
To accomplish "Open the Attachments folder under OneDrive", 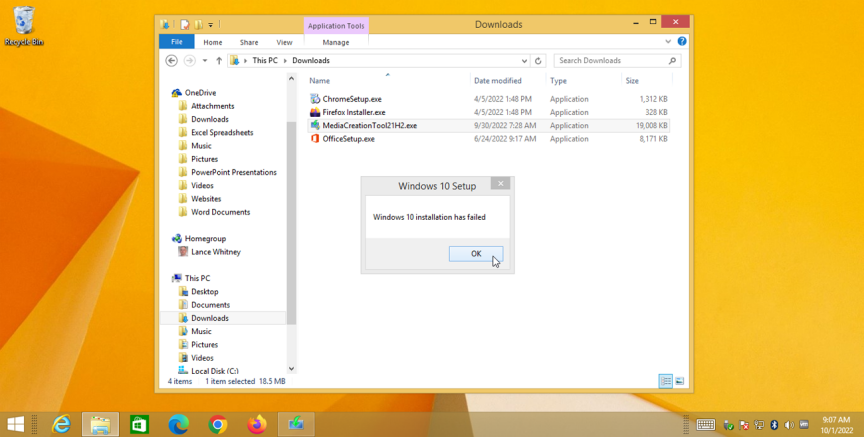I will (x=213, y=106).
